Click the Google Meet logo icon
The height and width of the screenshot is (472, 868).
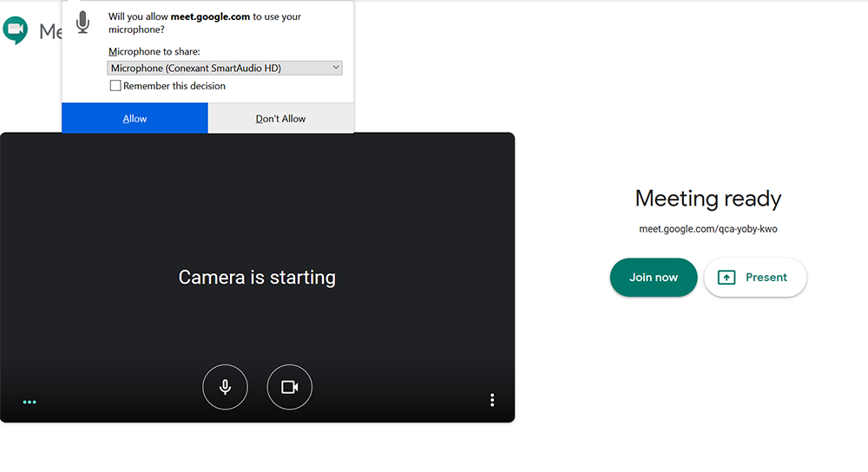pos(16,30)
